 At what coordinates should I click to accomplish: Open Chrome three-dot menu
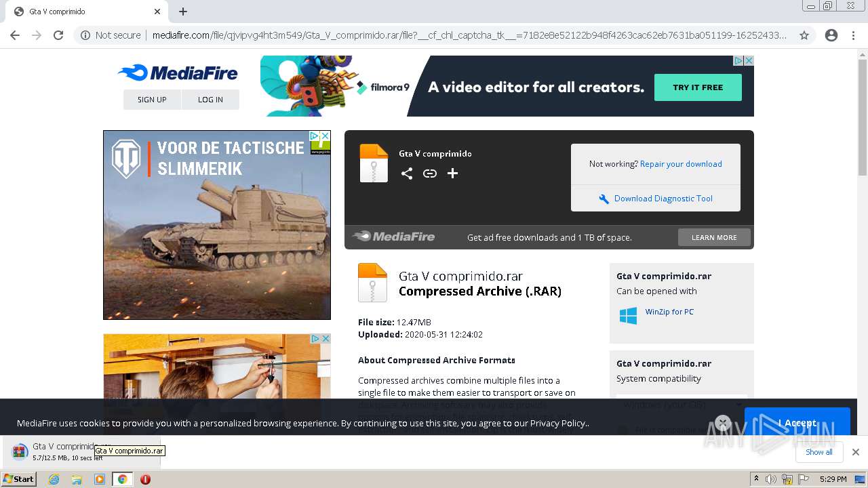pos(853,35)
